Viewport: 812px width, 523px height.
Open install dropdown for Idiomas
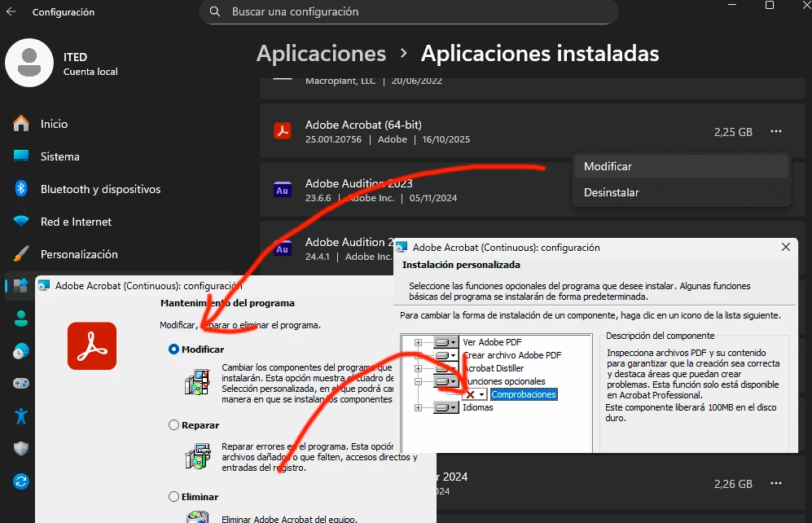[446, 407]
